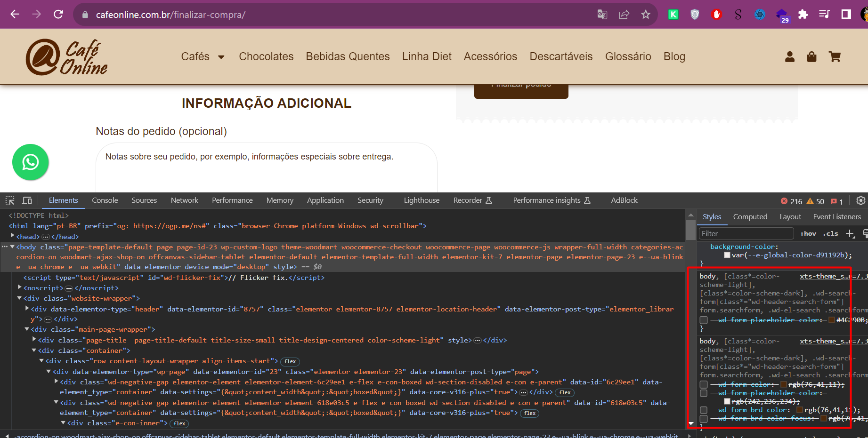This screenshot has width=868, height=438.
Task: Open the Google Translate page icon
Action: pos(602,15)
